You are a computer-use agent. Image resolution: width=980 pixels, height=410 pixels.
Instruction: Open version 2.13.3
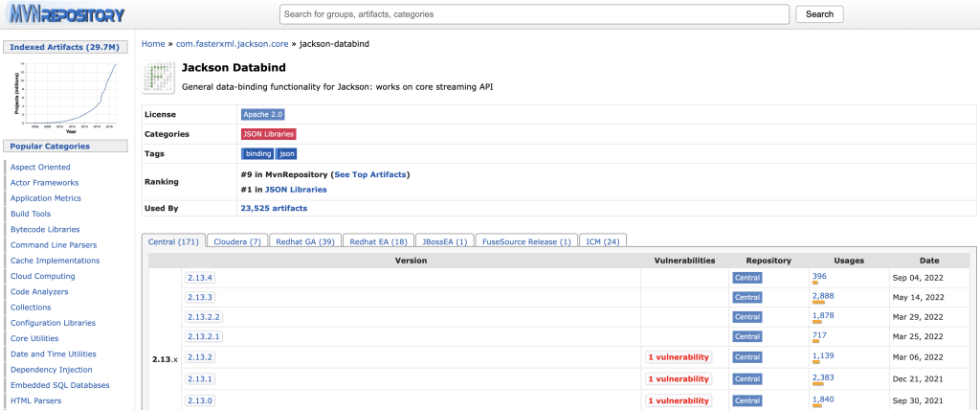(201, 297)
